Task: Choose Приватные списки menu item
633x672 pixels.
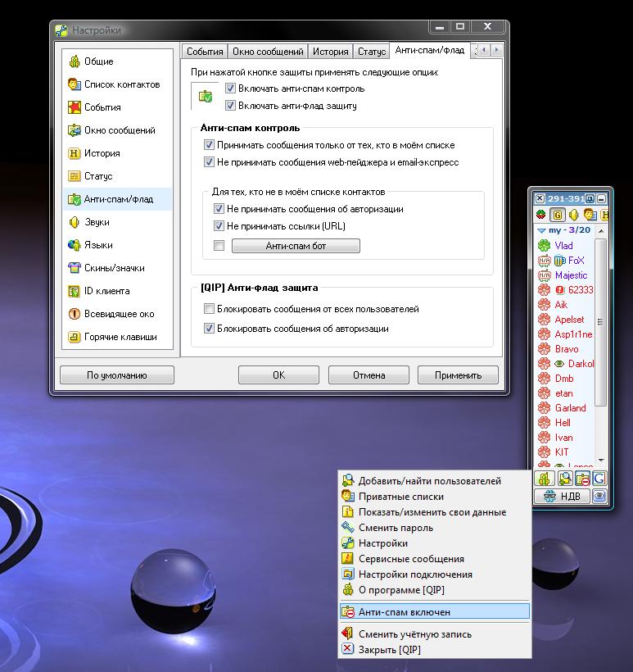Action: tap(435, 497)
